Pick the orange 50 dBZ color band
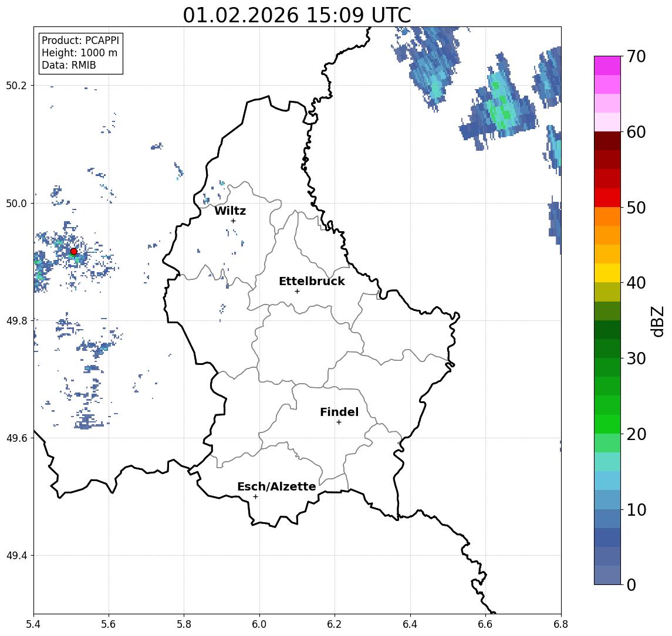The height and width of the screenshot is (636, 672). coord(607,216)
